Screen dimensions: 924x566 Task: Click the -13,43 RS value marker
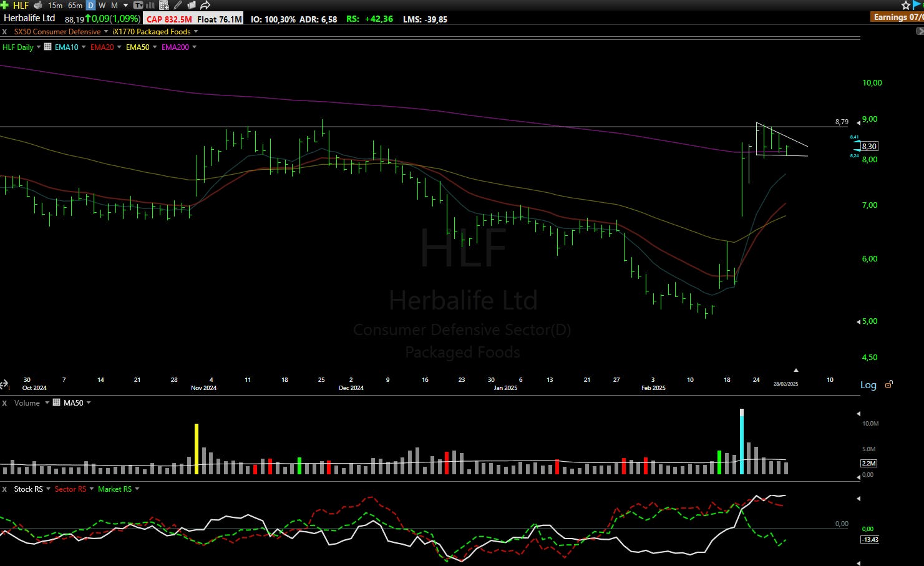[870, 539]
